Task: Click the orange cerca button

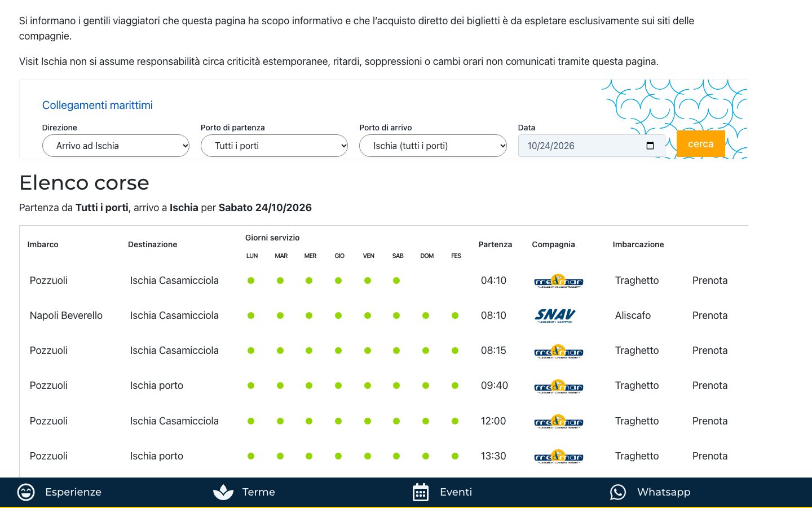Action: coord(701,144)
